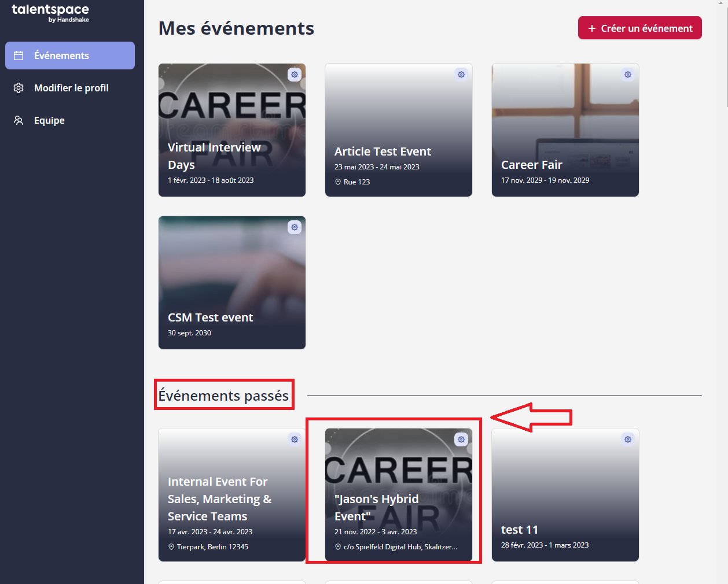
Task: Click the Tierpark, Berlin 12345 location text
Action: pos(212,546)
